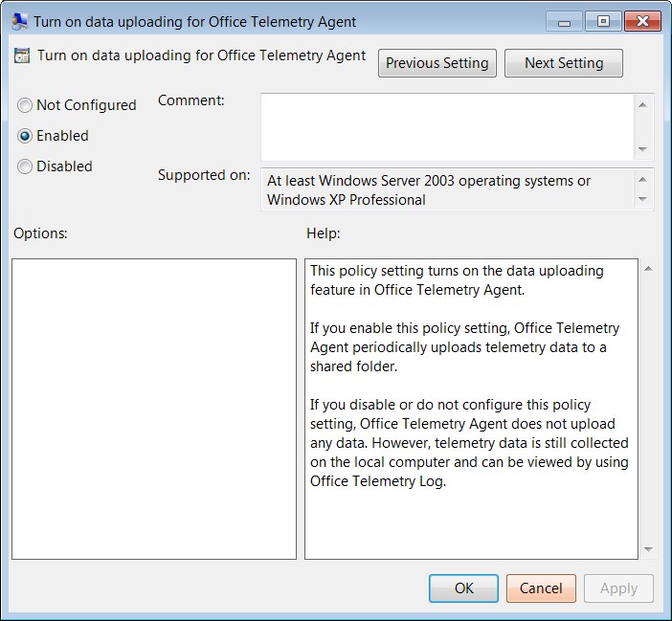
Task: Click the Comment box scroll down arrow
Action: (642, 149)
